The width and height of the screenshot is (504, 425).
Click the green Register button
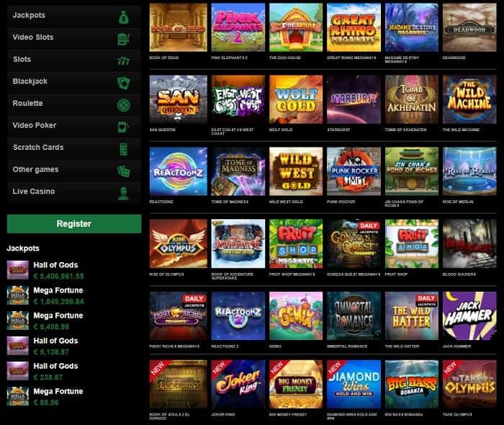pyautogui.click(x=74, y=224)
